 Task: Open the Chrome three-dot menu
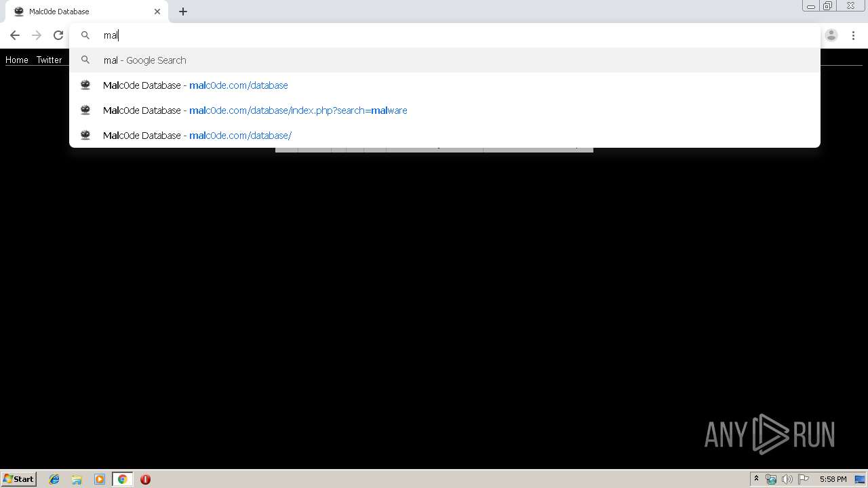tap(853, 35)
